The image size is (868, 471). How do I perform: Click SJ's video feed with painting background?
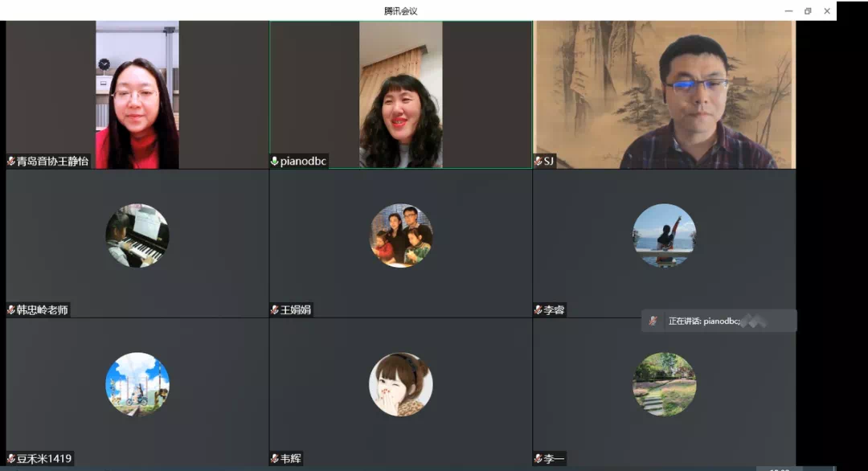coord(664,94)
